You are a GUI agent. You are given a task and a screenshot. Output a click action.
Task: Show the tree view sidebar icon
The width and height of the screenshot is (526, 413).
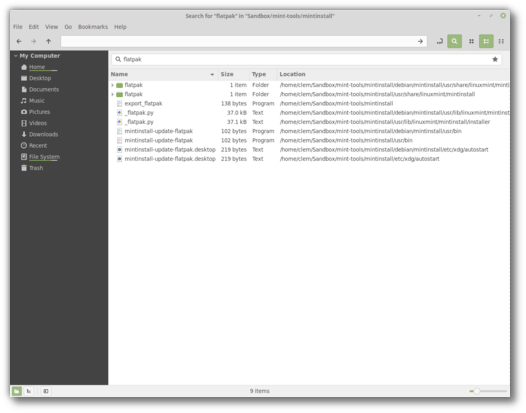[x=29, y=391]
